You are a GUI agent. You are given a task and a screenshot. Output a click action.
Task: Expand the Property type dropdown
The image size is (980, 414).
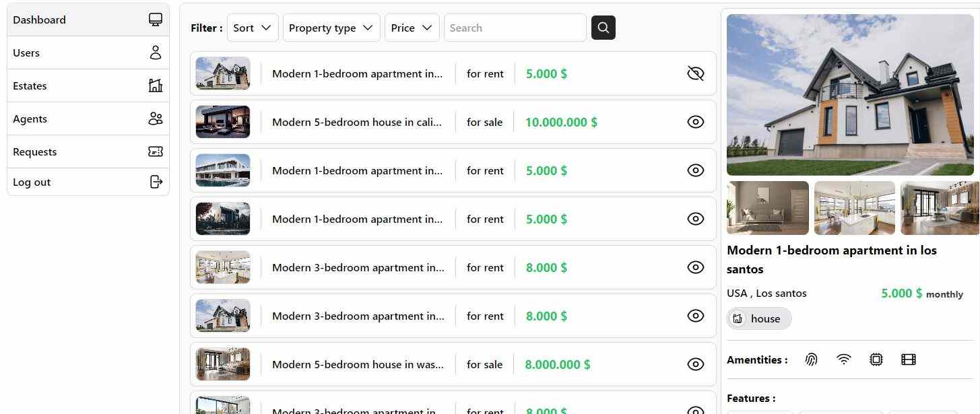pos(331,28)
